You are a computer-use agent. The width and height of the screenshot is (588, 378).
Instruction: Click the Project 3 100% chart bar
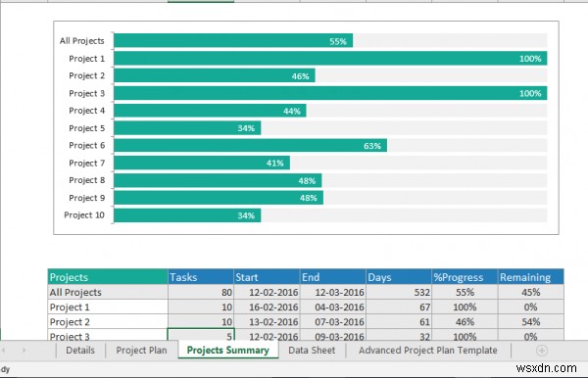click(x=330, y=93)
